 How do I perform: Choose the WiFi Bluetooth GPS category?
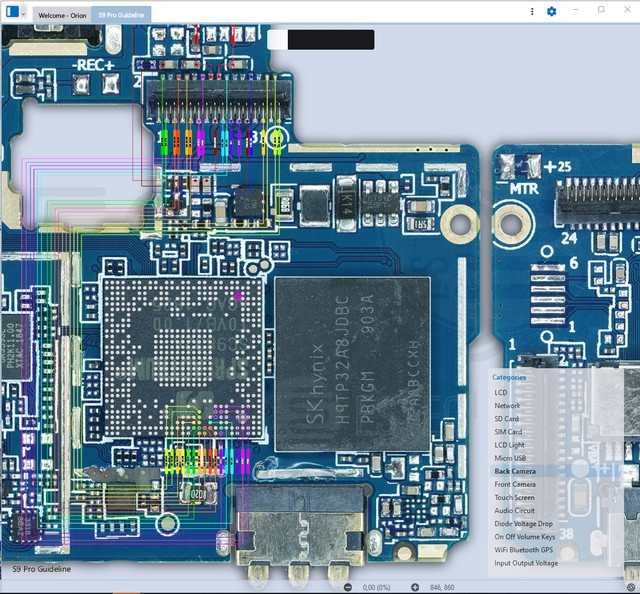pos(524,550)
